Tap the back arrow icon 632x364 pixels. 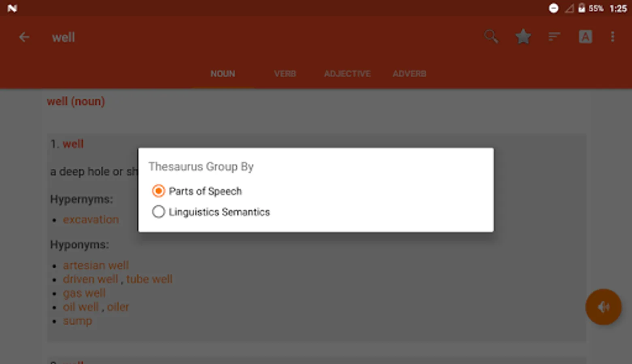point(24,37)
